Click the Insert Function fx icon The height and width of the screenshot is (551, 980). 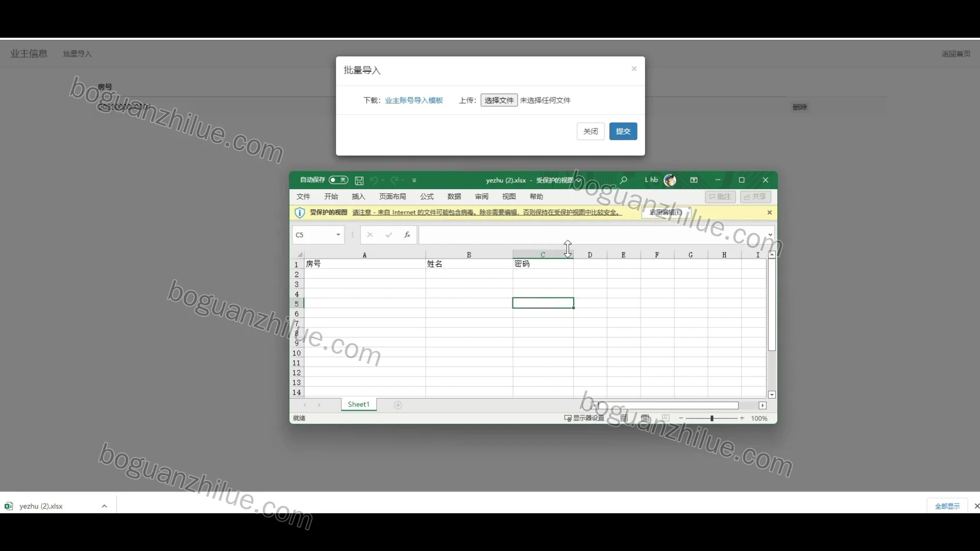coord(407,235)
